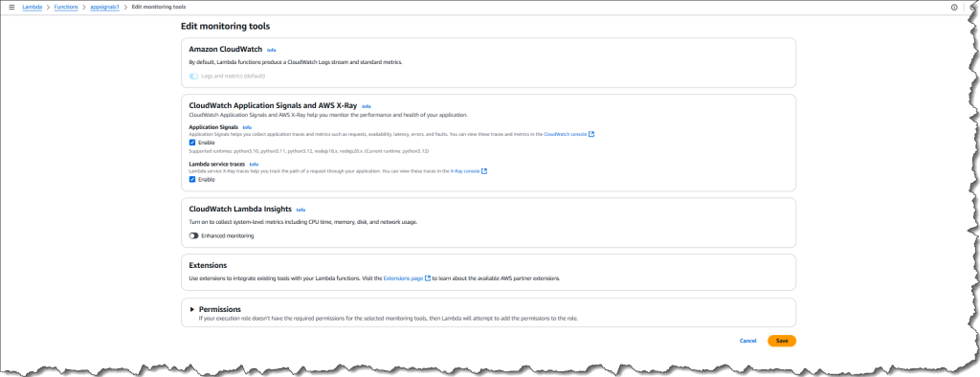Viewport: 980px width, 377px height.
Task: Click the Cancel button
Action: [748, 341]
